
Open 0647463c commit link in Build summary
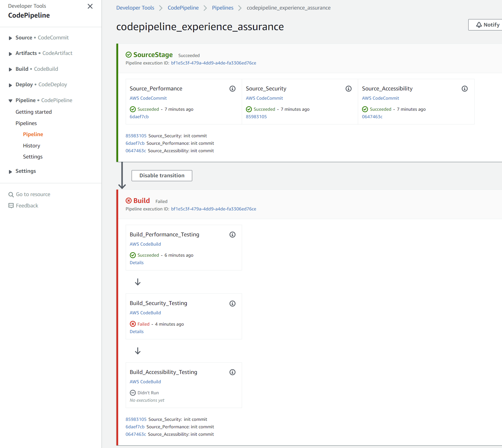point(136,434)
